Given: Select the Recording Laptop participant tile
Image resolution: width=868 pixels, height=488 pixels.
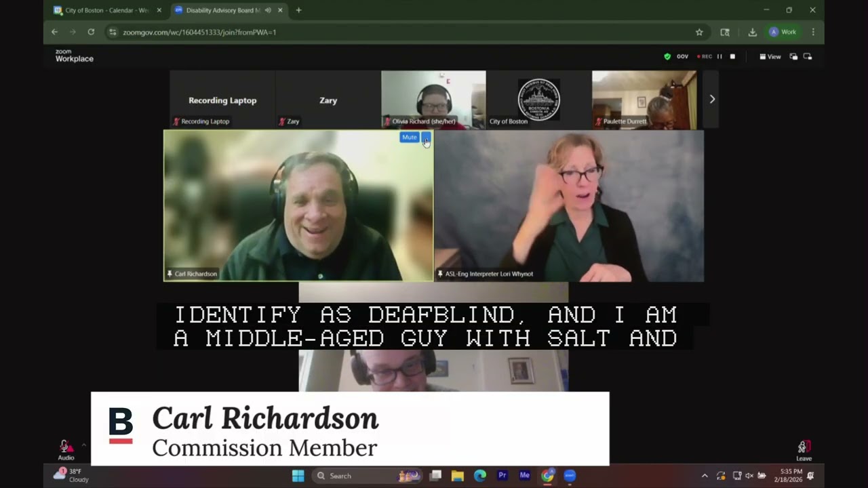Looking at the screenshot, I should 222,99.
